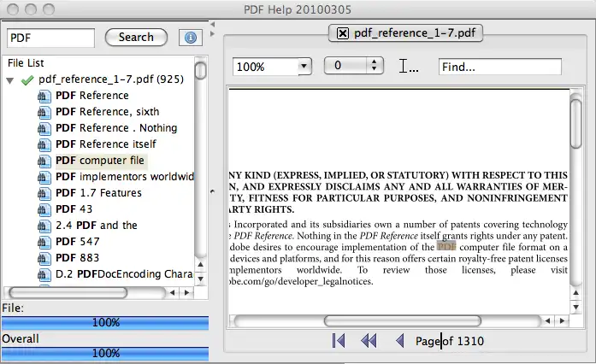Click the Page number entry field
This screenshot has height=364, width=596.
(441, 341)
